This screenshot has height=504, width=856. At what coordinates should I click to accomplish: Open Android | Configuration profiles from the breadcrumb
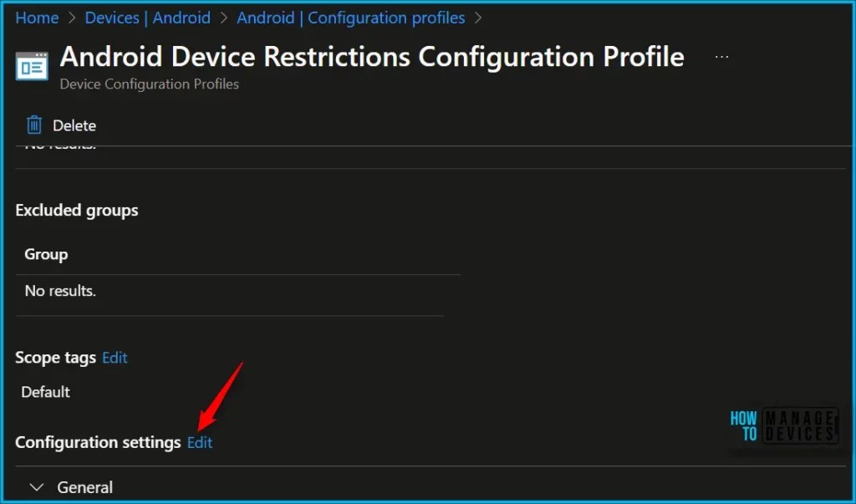click(351, 18)
